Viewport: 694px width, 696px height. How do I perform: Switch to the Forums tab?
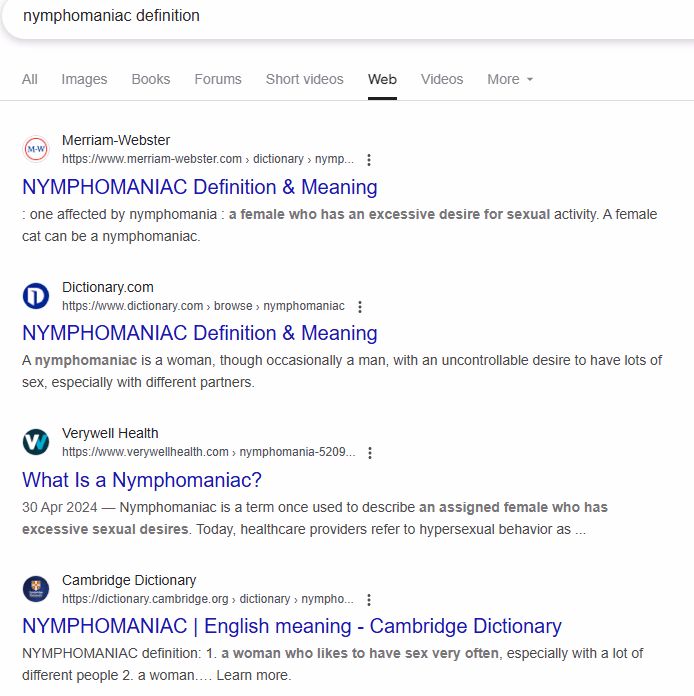(218, 79)
